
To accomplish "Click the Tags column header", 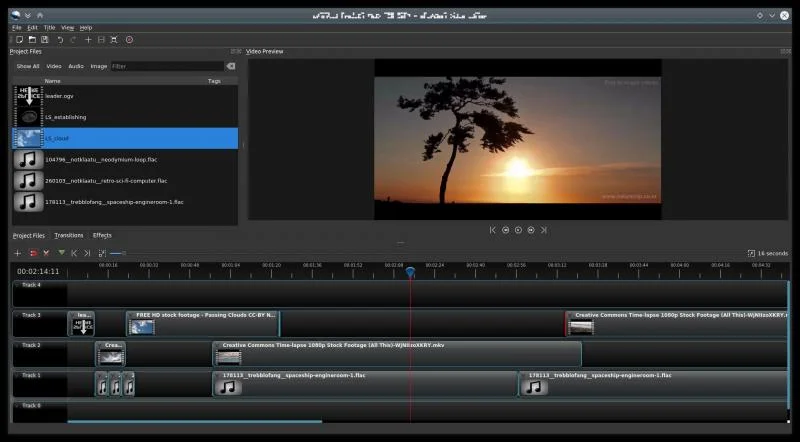I will (x=214, y=81).
